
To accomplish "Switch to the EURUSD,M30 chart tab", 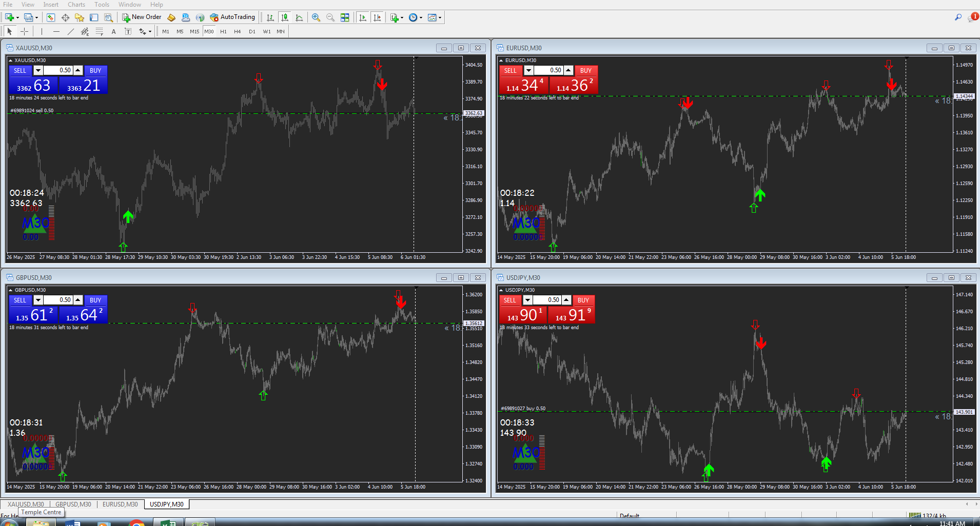I will click(120, 504).
